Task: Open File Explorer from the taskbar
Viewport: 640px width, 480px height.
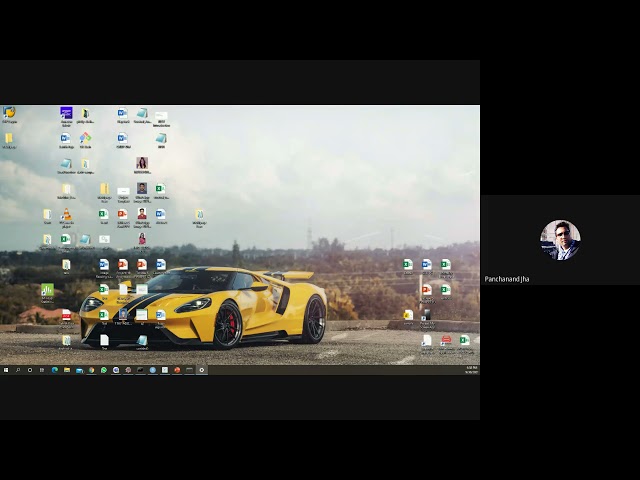Action: (x=67, y=370)
